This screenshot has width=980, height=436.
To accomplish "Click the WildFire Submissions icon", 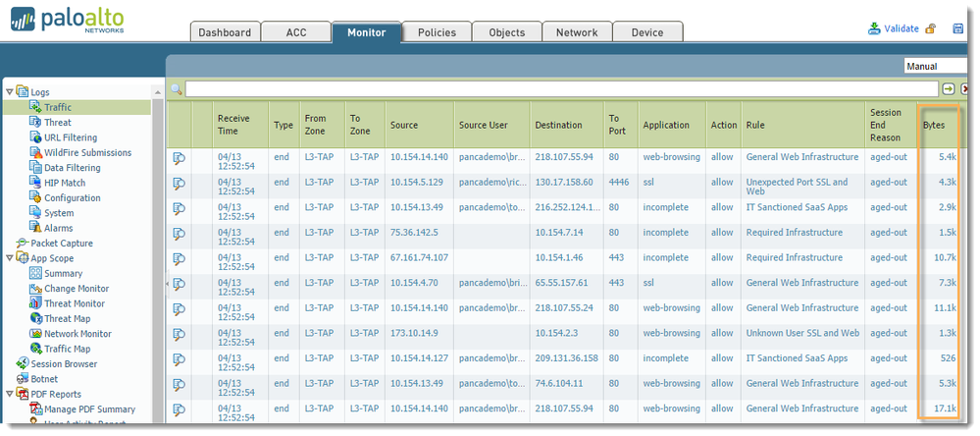I will (35, 152).
